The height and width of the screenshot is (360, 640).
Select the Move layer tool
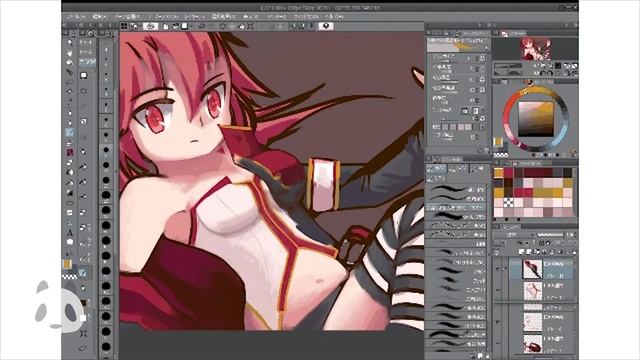point(70,72)
